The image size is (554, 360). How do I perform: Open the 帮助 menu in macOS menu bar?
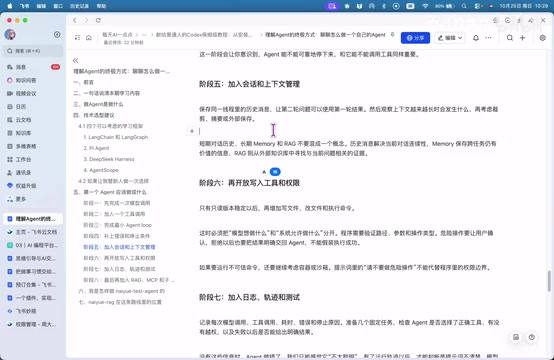tap(101, 6)
